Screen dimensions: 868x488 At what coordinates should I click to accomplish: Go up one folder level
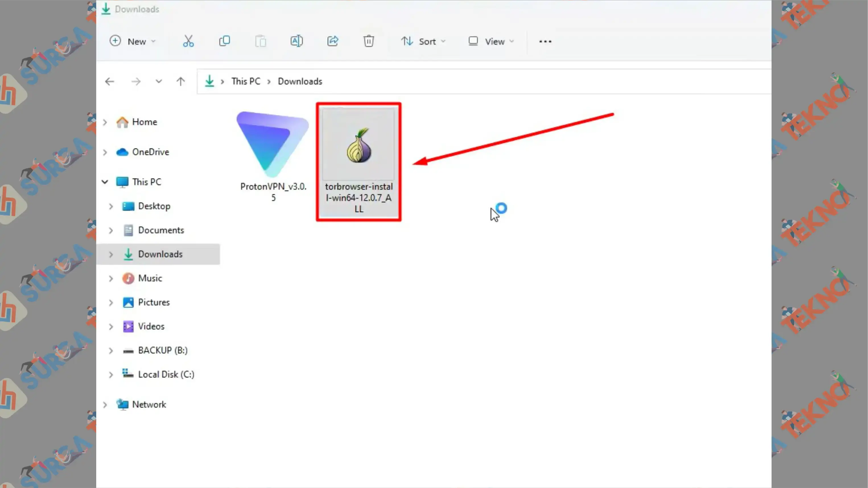[x=181, y=82]
